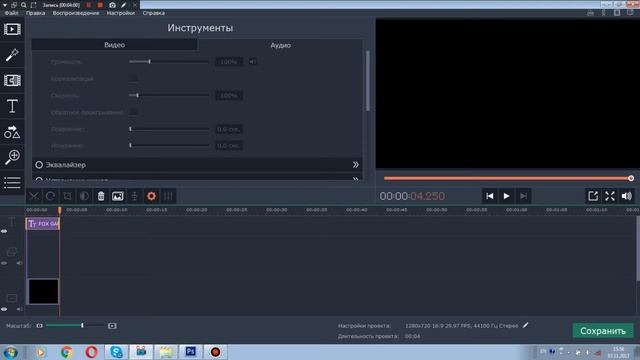Click the magnifier icon in recorder bar
Screen dimensions: 640x360
pos(23,5)
